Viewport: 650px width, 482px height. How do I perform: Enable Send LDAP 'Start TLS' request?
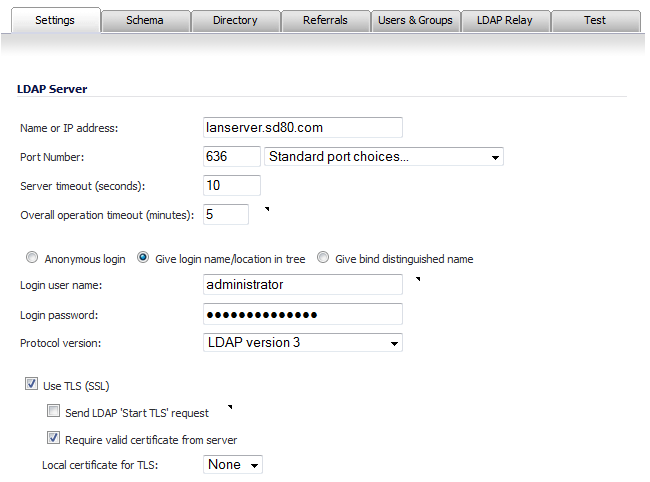tap(53, 411)
